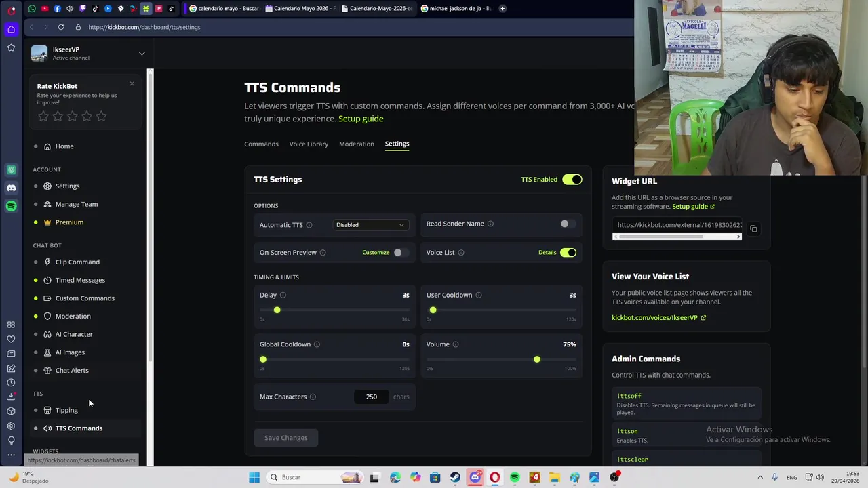868x488 pixels.
Task: Show hidden icons in the system tray
Action: 759,477
